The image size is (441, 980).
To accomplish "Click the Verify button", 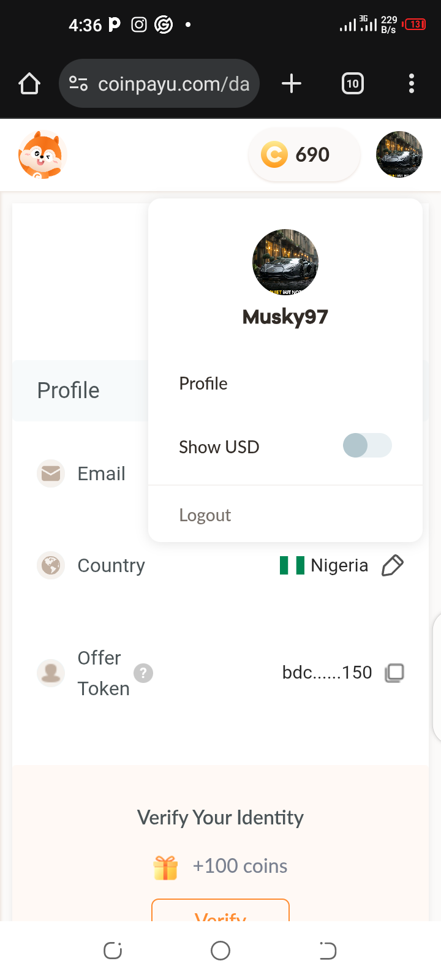I will tap(221, 910).
